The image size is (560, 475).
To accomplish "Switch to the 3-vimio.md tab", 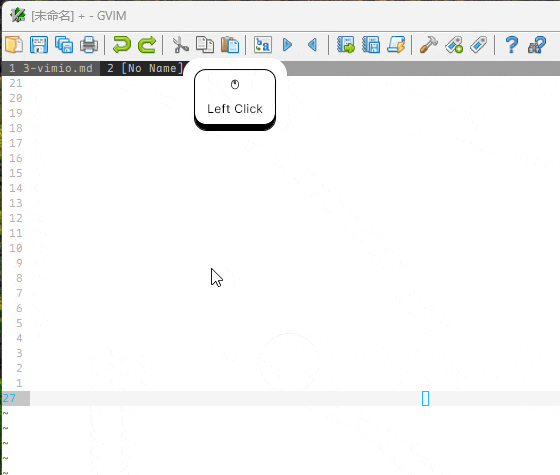I will tap(51, 68).
